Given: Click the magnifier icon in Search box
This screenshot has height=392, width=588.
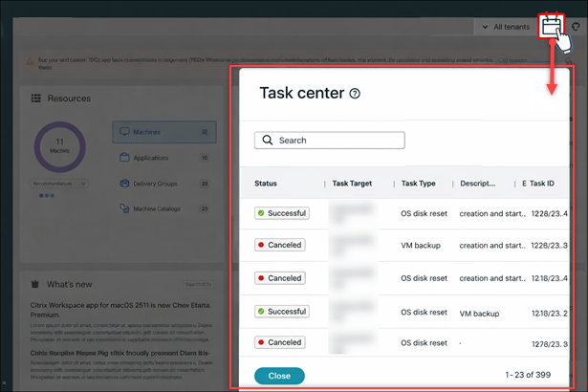Looking at the screenshot, I should (x=268, y=140).
